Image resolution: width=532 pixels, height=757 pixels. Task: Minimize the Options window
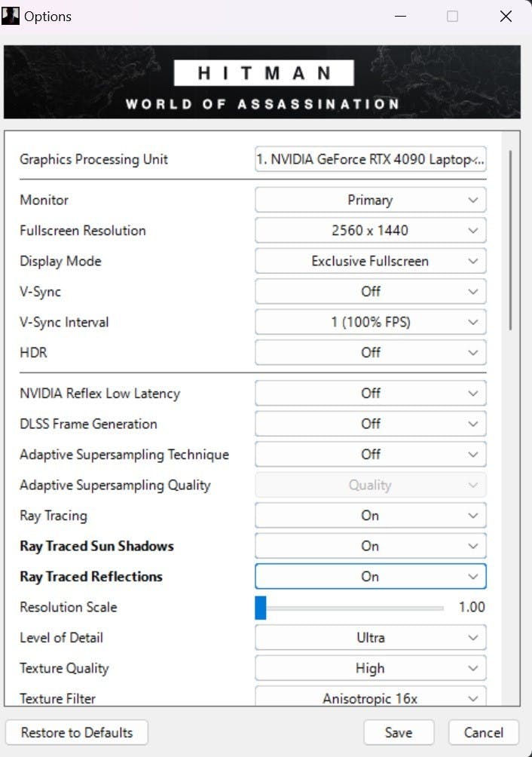400,17
